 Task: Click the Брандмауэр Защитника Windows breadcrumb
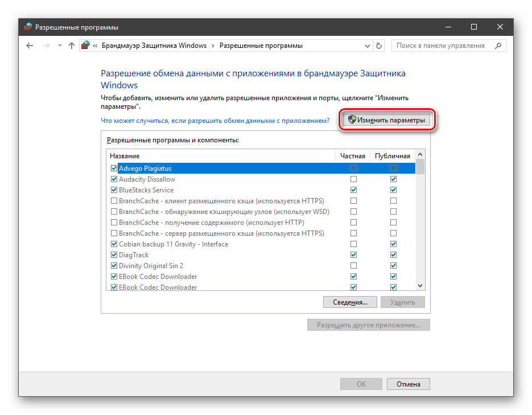click(x=154, y=46)
